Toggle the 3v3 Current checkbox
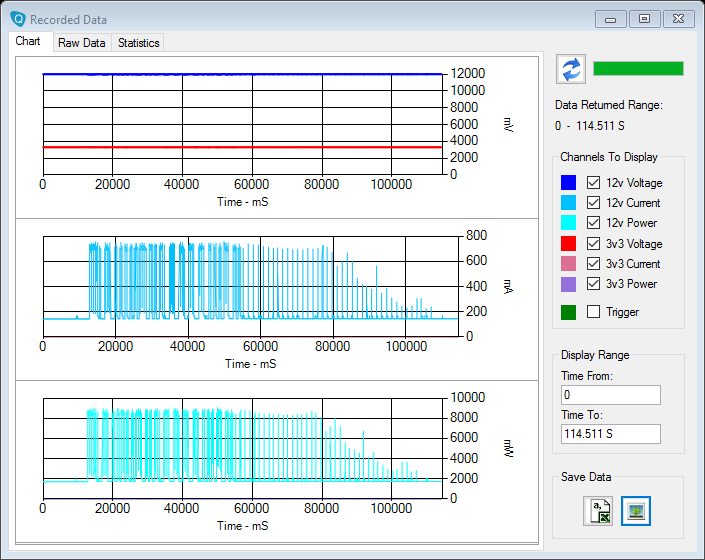The image size is (705, 560). (x=593, y=264)
